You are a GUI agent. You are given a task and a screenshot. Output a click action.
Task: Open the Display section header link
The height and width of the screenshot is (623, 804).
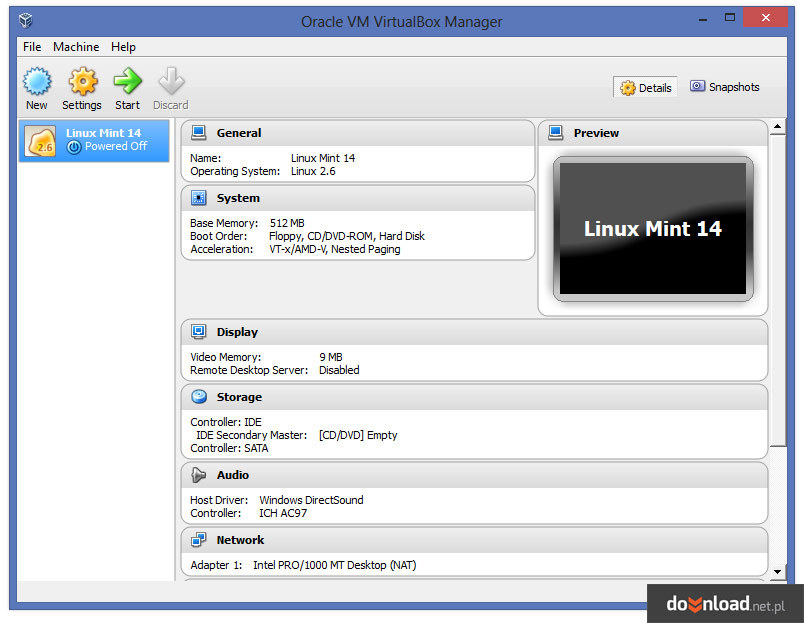(x=237, y=332)
